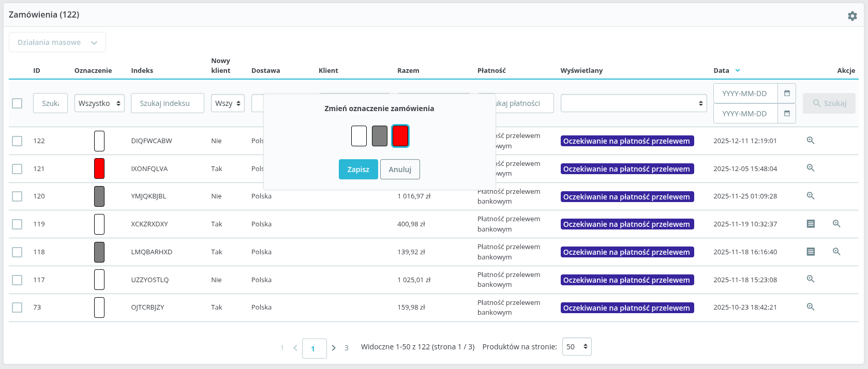Open the settings gear in Zamówienia header

click(852, 16)
